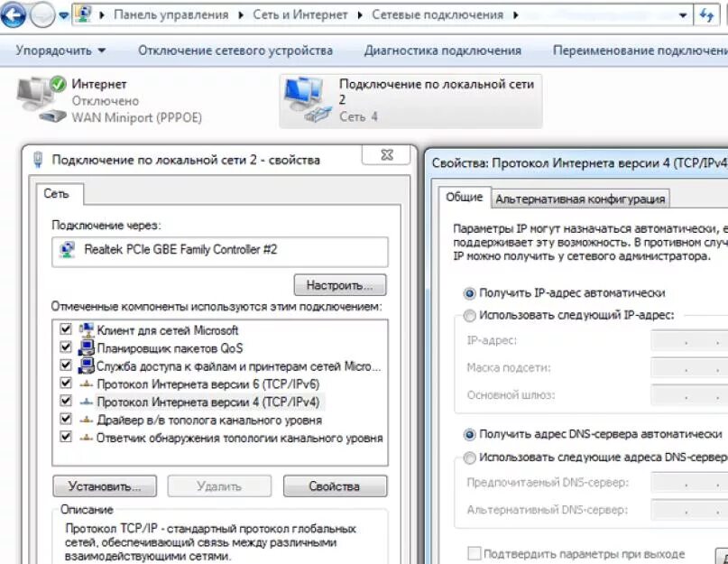Open the 'Упорядочить' menu
728x564 pixels.
[x=60, y=51]
